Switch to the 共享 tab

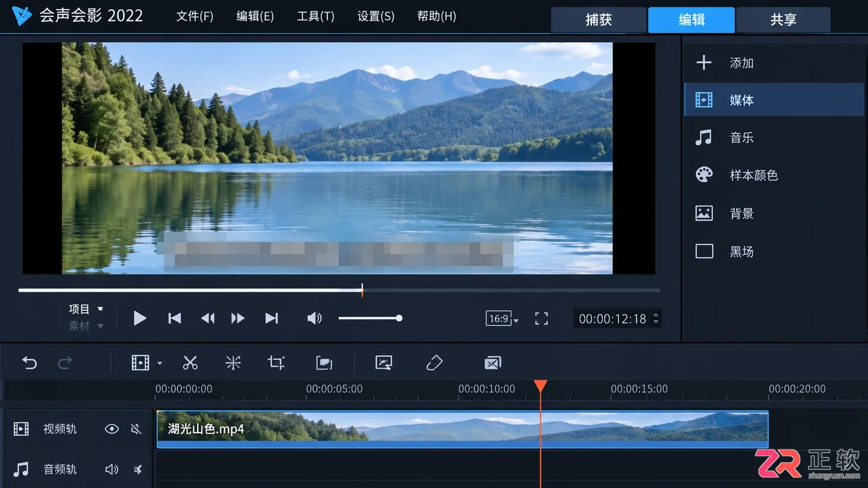pyautogui.click(x=784, y=20)
